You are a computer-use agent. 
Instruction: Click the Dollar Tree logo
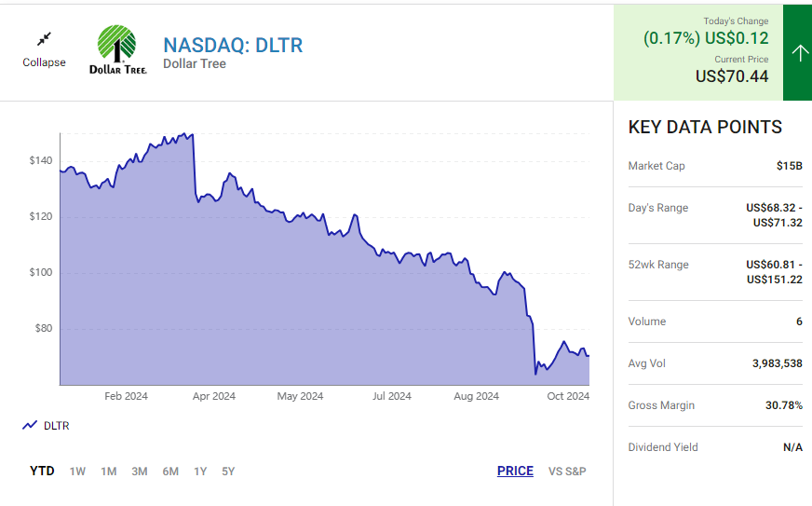pos(118,49)
